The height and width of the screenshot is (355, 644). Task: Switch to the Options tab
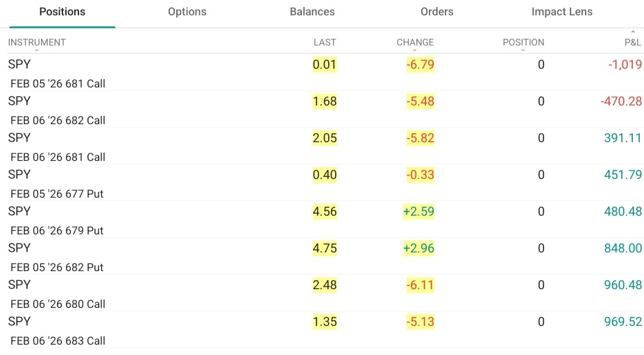point(187,12)
